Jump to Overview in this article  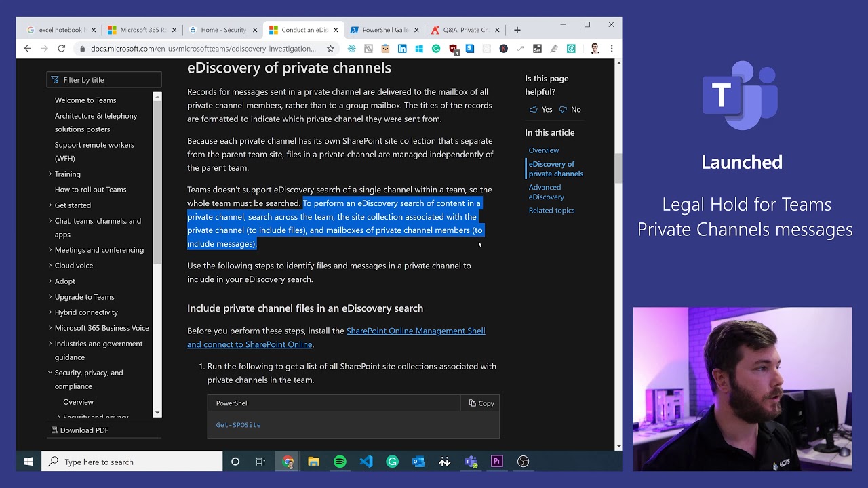[x=544, y=150]
